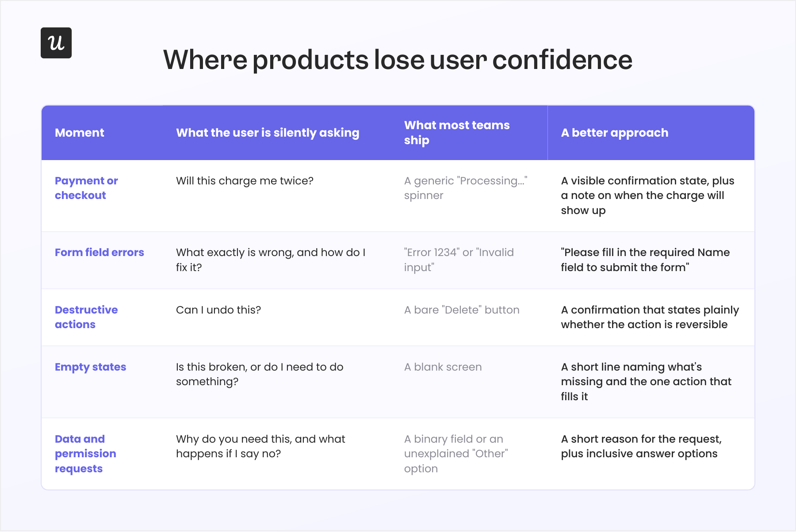Select the "Is this broken" question cell
This screenshot has width=796, height=532.
[260, 374]
